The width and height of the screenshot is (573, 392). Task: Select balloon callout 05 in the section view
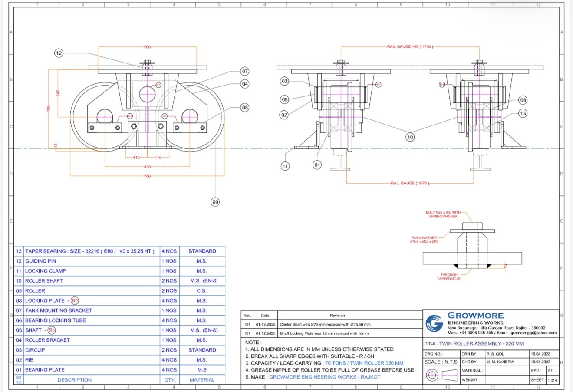(x=285, y=99)
